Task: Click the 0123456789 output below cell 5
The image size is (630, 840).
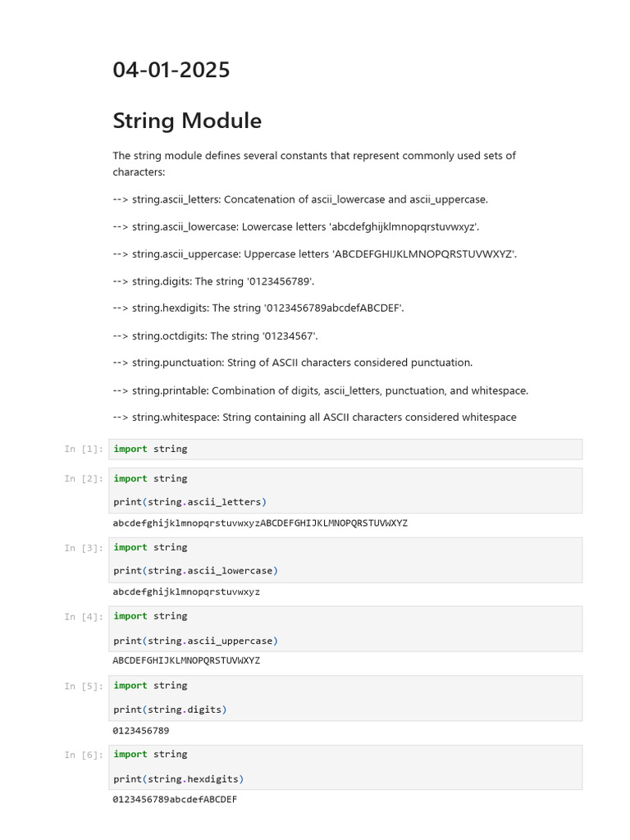Action: 141,730
